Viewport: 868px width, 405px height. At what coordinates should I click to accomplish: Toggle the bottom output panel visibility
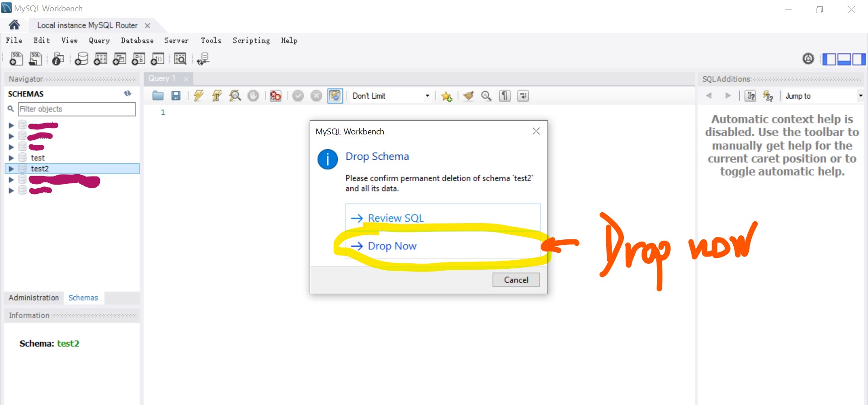[x=844, y=59]
